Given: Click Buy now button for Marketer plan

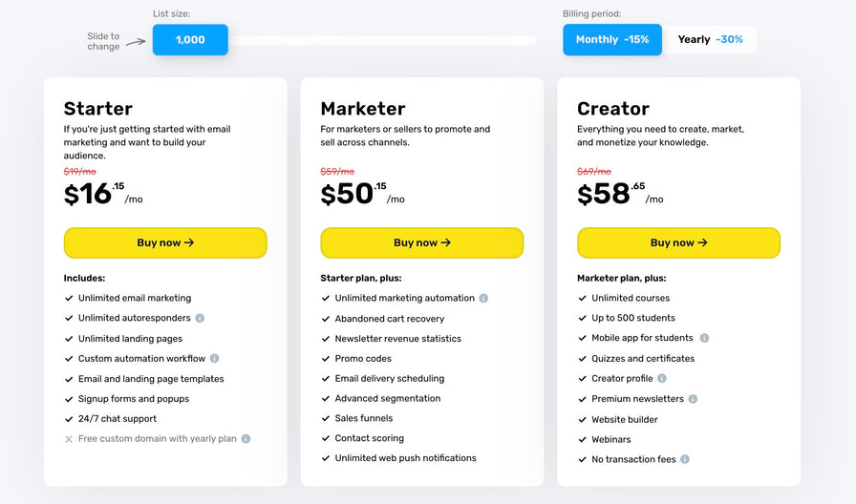Looking at the screenshot, I should [x=421, y=242].
